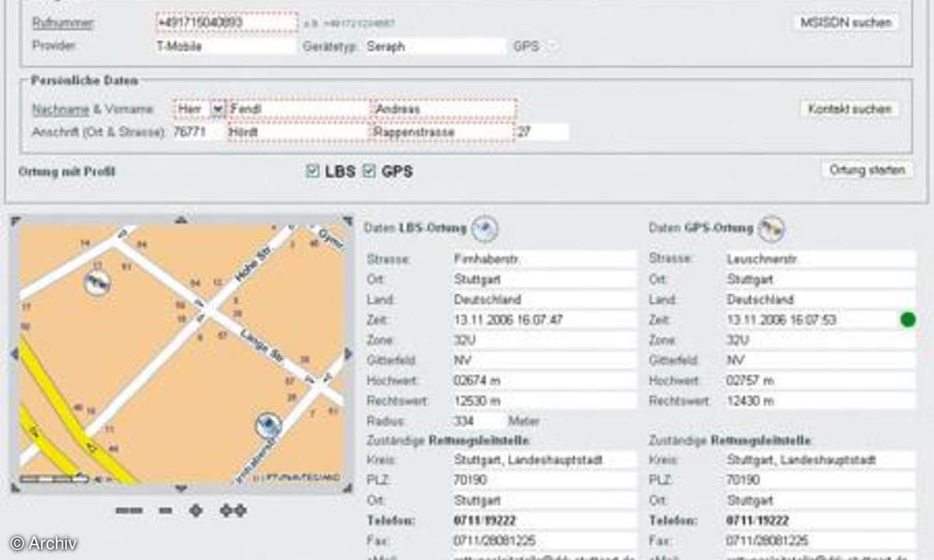Click the map scale bar

54,478
